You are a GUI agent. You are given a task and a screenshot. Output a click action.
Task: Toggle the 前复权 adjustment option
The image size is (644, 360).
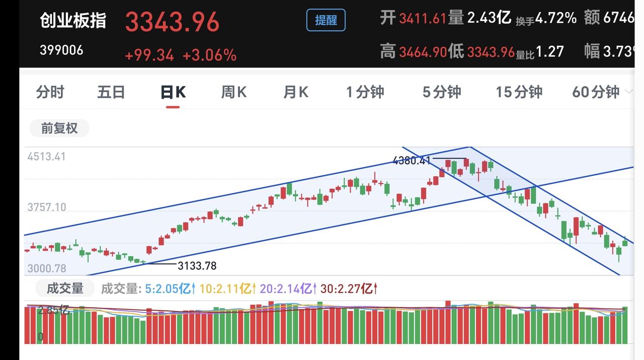[59, 128]
